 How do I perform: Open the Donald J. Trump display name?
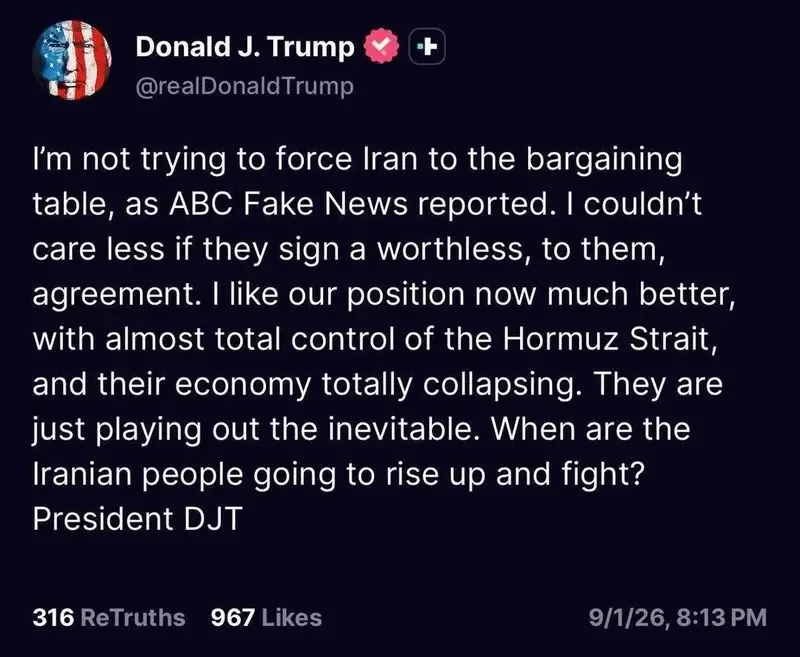pos(245,47)
